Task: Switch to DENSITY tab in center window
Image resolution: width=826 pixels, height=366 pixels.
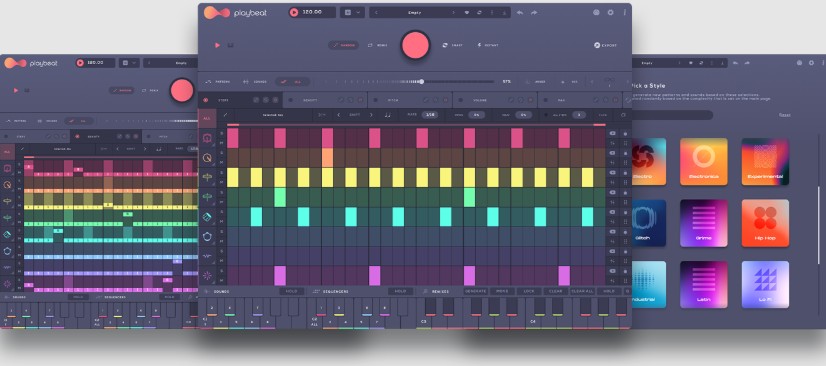Action: coord(325,100)
